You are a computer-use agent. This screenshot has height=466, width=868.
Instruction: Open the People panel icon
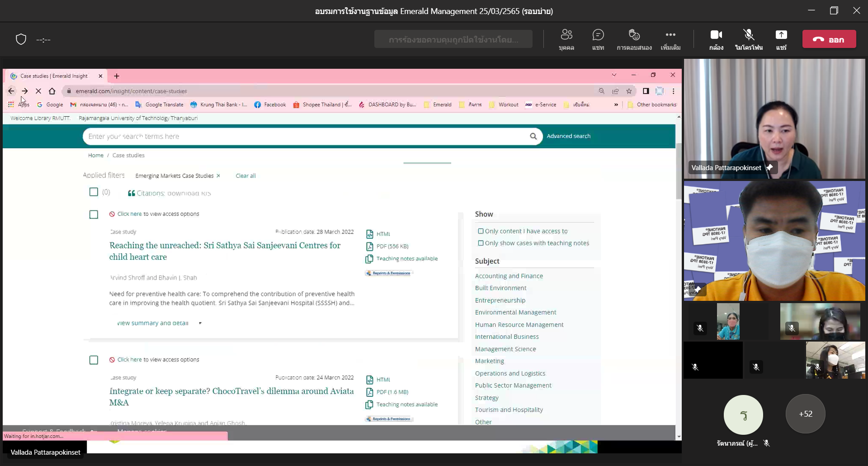click(566, 35)
